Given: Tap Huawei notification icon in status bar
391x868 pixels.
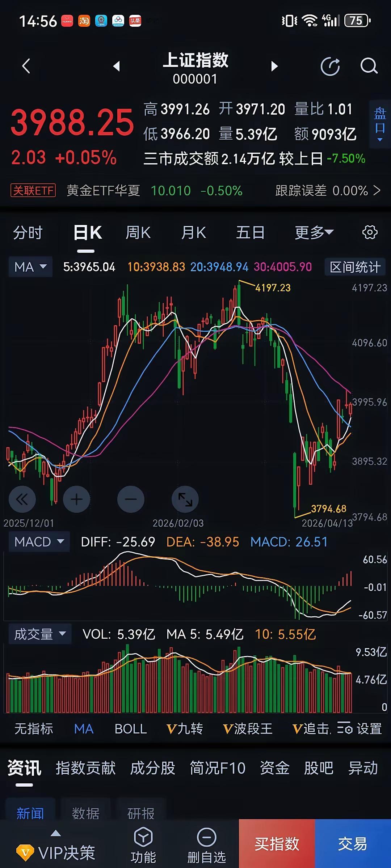Looking at the screenshot, I should point(67,21).
